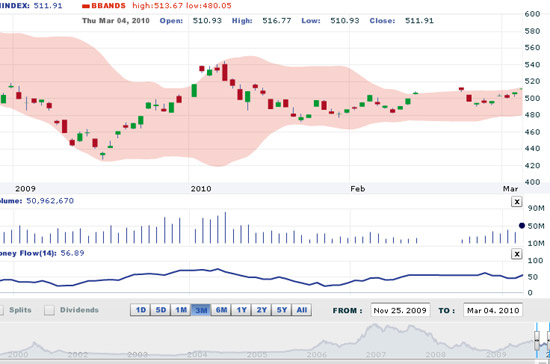
Task: Click the 2010 axis label
Action: coord(201,189)
